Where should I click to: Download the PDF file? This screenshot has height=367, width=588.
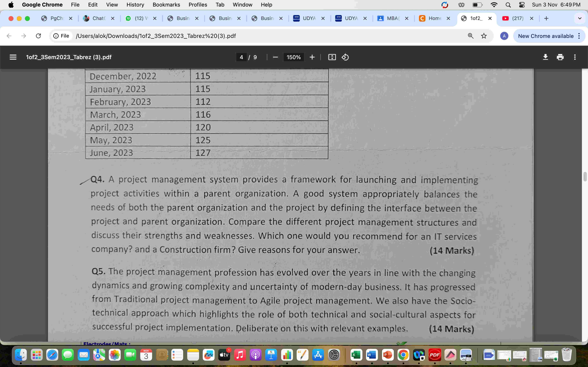(545, 57)
